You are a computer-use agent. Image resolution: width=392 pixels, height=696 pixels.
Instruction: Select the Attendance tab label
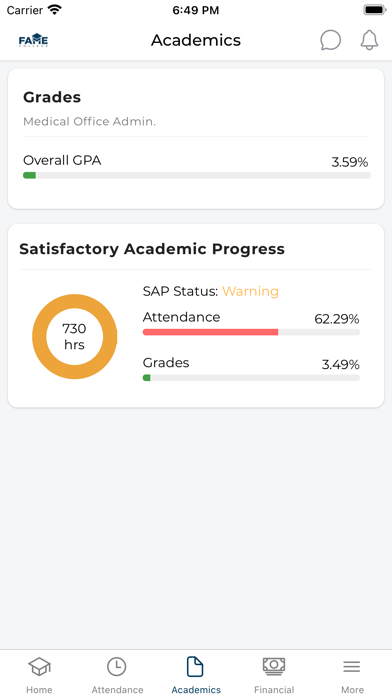click(x=117, y=689)
